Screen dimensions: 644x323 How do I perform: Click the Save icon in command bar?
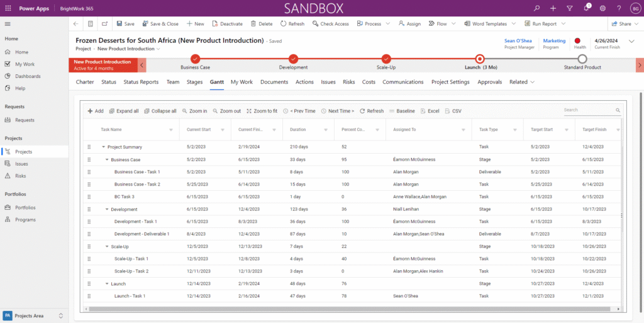[x=119, y=24]
